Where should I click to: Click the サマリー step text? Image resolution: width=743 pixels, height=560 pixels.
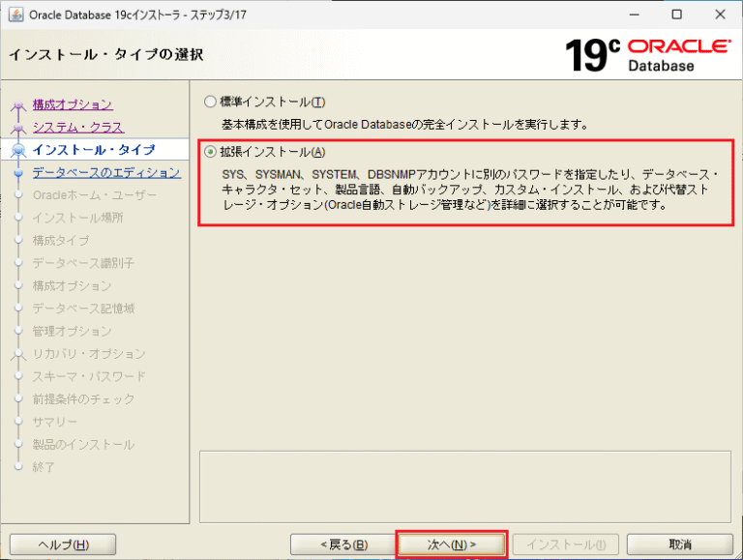pos(55,422)
